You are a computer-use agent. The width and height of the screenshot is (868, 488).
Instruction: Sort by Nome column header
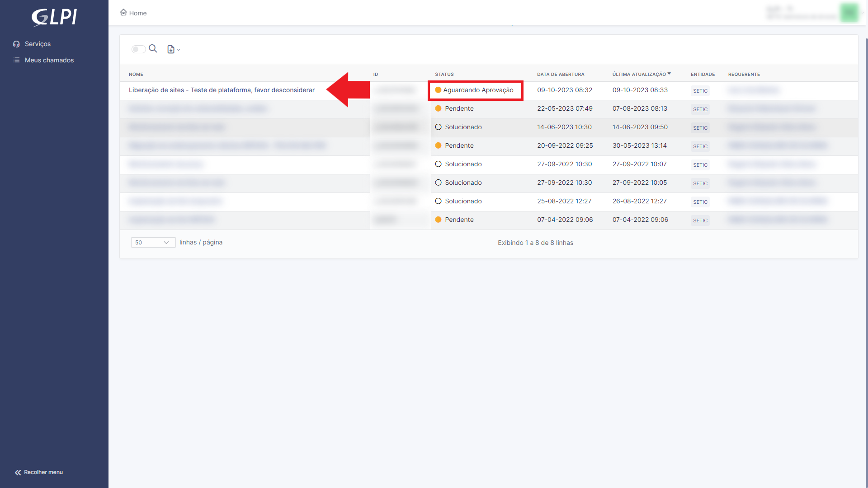136,74
